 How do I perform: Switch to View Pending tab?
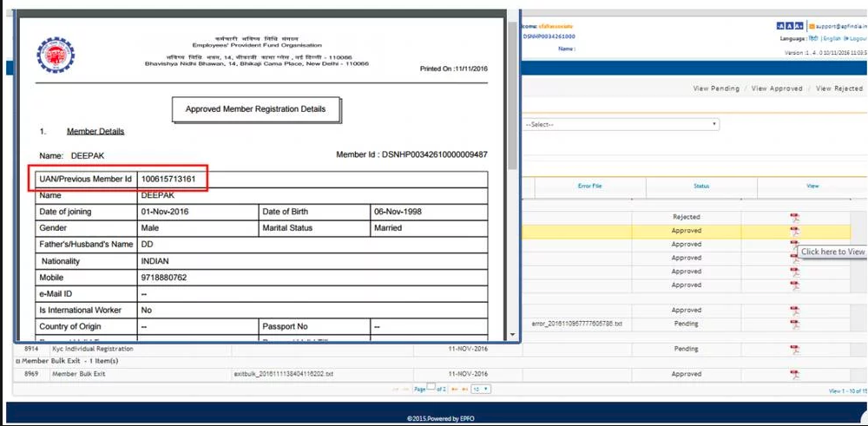point(716,88)
